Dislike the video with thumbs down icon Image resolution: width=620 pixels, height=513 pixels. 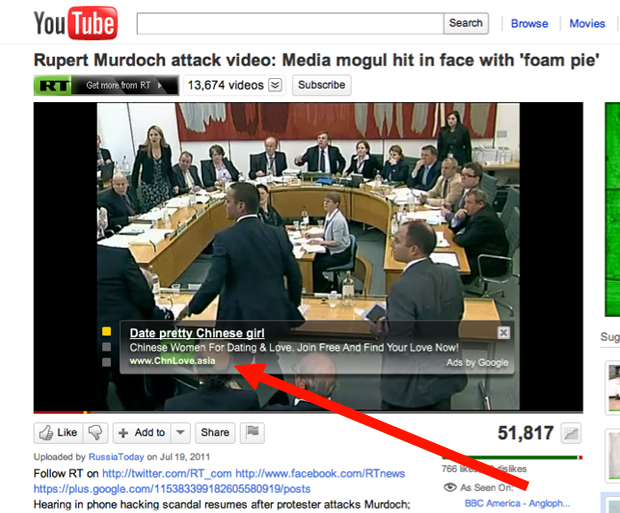(x=95, y=433)
